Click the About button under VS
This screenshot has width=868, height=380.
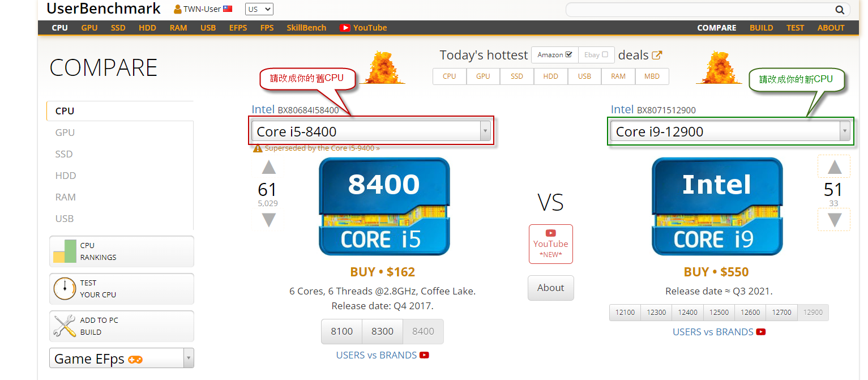(x=551, y=288)
